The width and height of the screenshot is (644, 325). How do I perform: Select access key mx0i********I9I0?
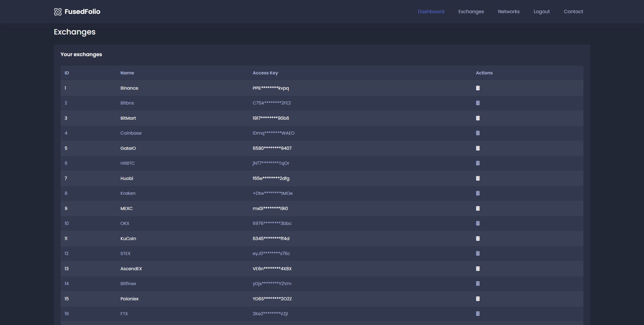tap(270, 209)
